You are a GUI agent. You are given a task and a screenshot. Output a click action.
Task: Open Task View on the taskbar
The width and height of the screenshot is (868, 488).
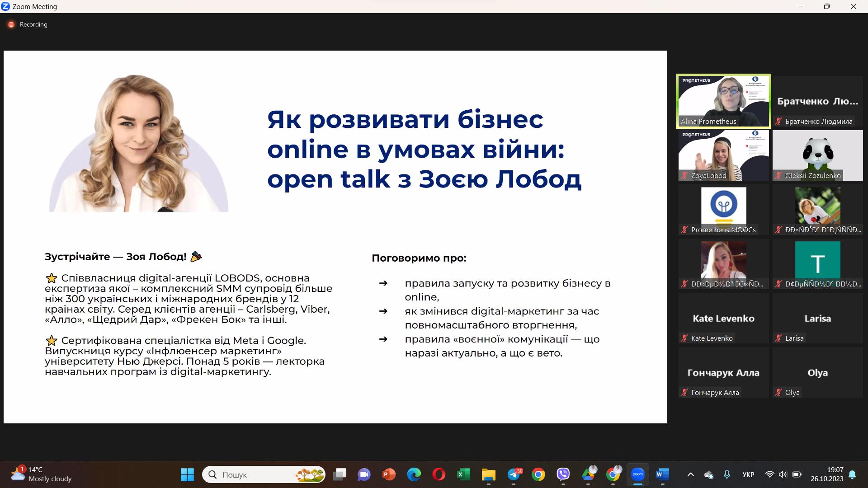pos(339,474)
